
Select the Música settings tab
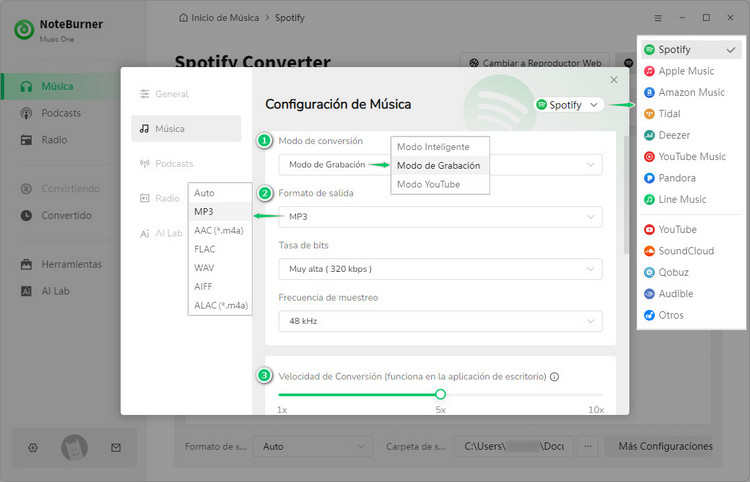(x=186, y=129)
